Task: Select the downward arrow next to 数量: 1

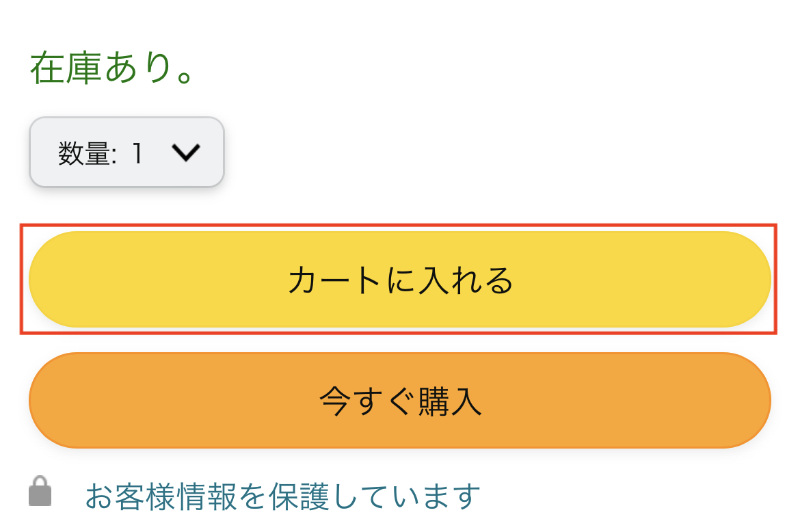Action: click(x=185, y=153)
